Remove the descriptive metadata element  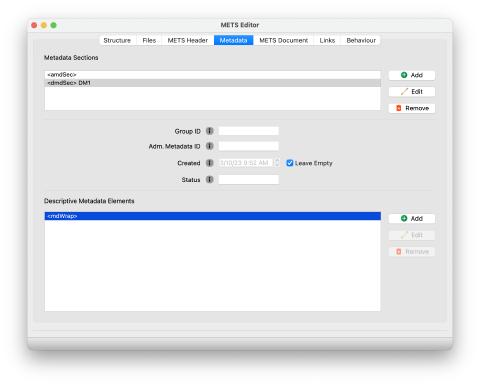pos(412,252)
